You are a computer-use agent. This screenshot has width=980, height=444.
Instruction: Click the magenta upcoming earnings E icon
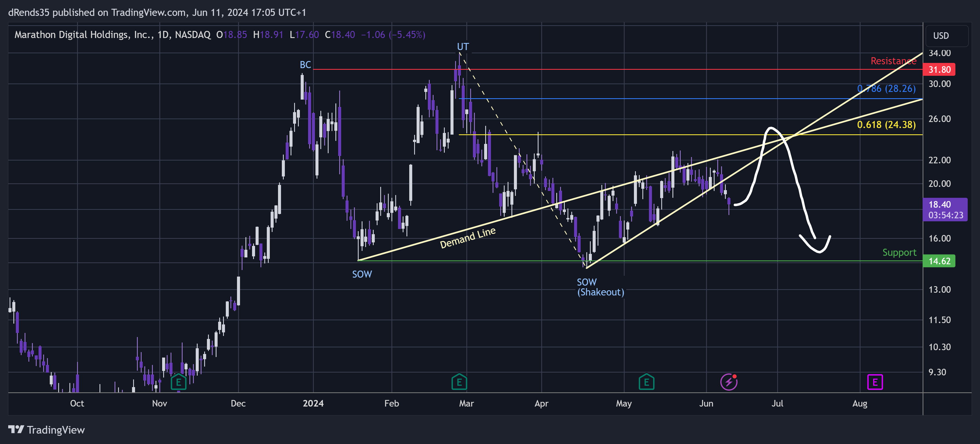pos(875,382)
